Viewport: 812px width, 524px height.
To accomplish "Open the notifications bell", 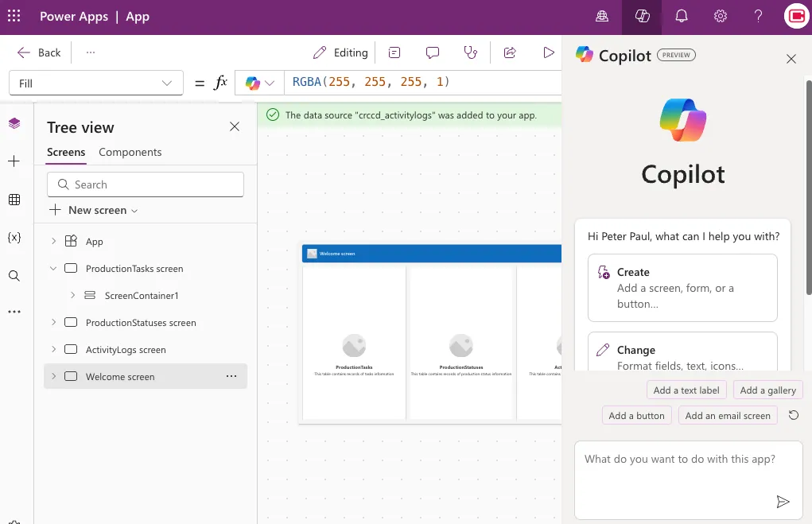I will (x=682, y=17).
